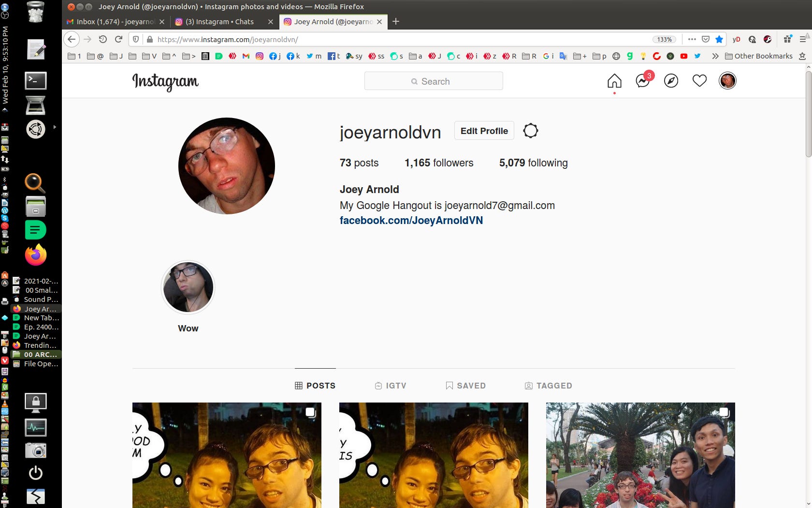The image size is (812, 508).
Task: Click the Instagram logo
Action: point(165,82)
